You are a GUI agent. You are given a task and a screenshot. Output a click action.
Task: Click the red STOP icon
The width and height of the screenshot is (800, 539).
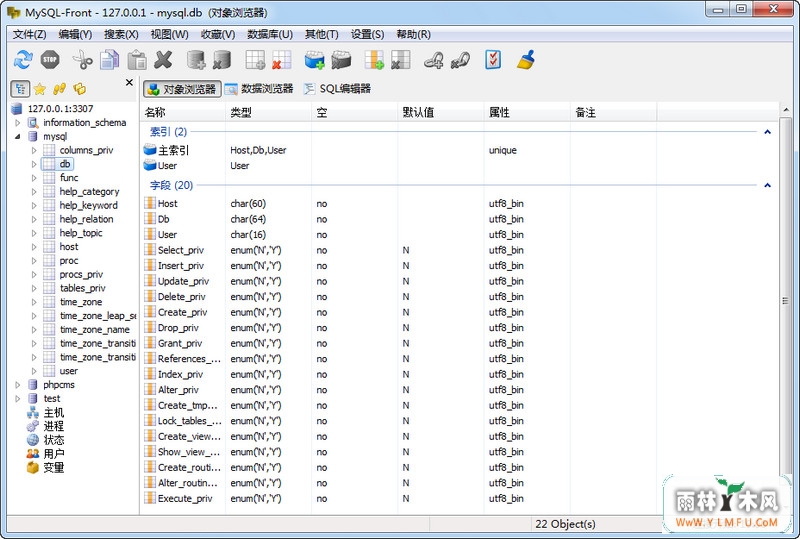coord(50,60)
